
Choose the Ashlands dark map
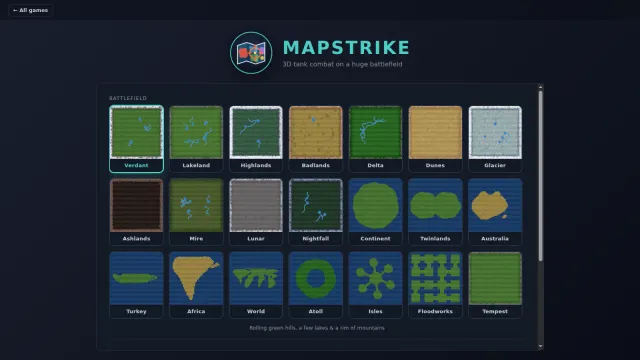(136, 212)
